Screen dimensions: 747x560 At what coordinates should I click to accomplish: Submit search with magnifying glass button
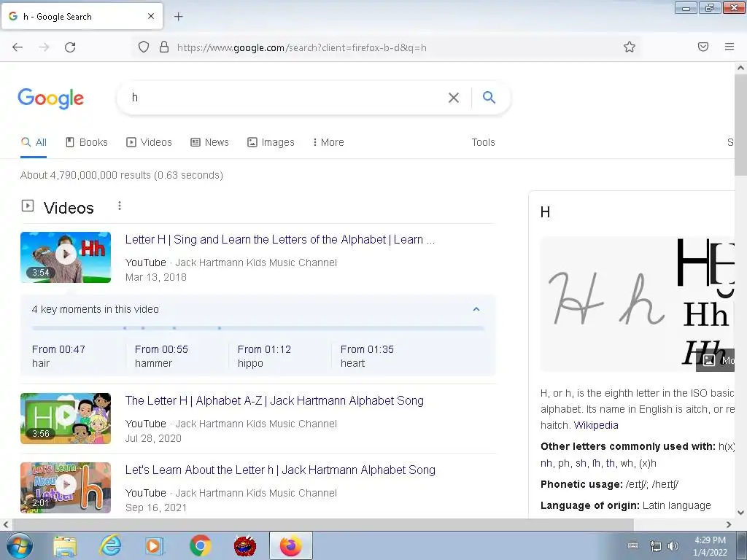[x=489, y=97]
